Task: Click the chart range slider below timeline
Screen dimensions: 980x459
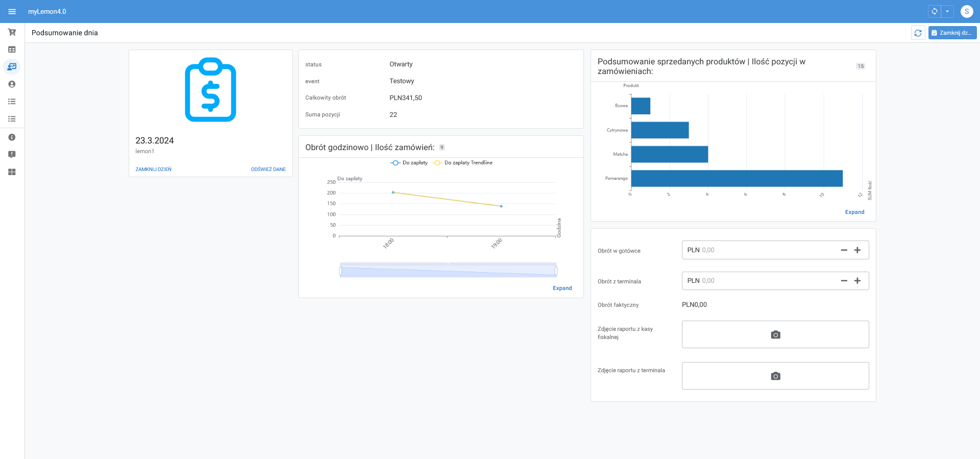Action: click(x=448, y=271)
